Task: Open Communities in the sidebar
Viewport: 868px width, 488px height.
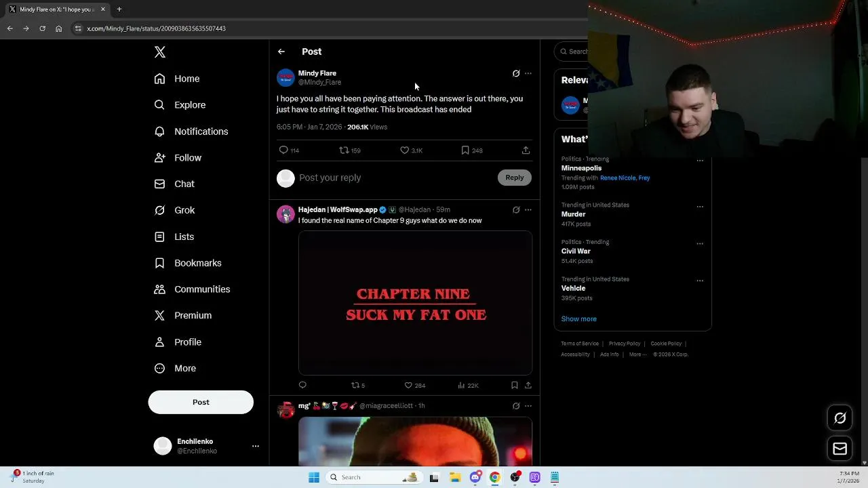Action: 192,289
